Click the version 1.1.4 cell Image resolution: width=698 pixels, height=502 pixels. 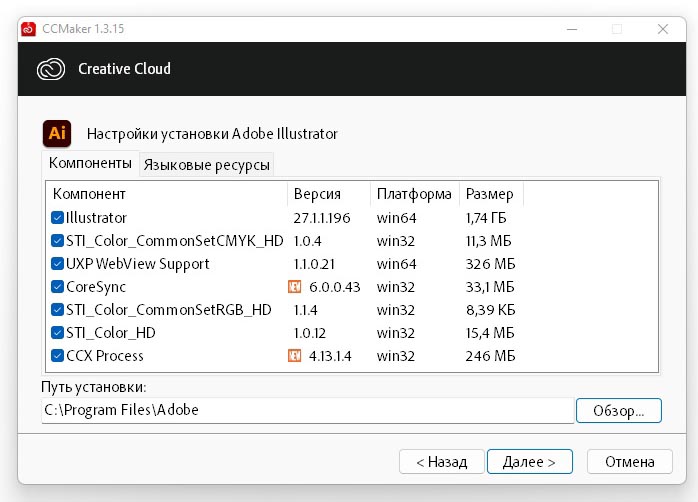[x=305, y=310]
